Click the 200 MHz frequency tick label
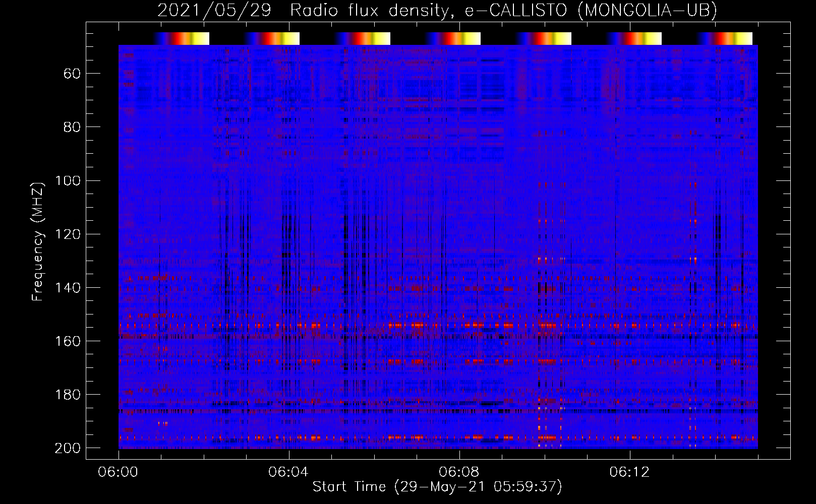 click(x=68, y=448)
